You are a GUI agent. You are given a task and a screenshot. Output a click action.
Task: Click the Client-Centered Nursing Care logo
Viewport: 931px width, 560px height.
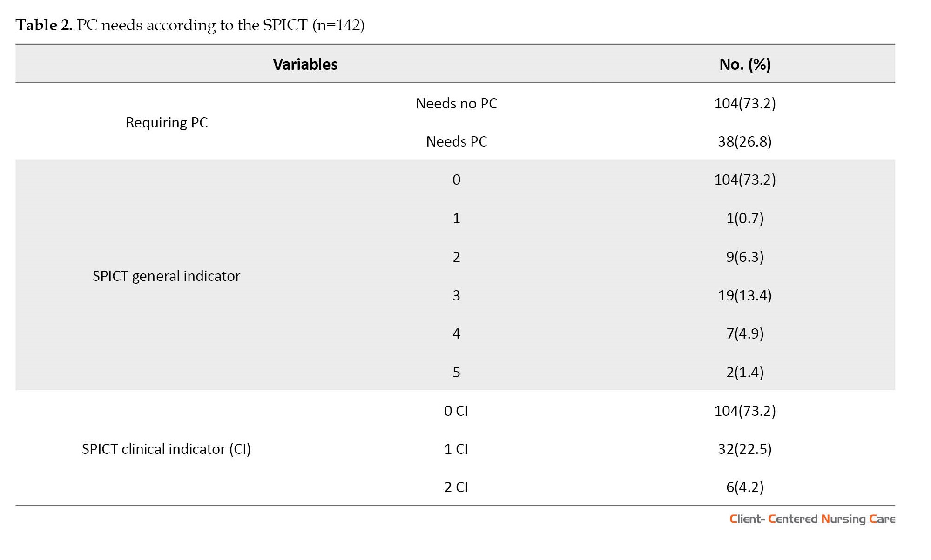(812, 519)
